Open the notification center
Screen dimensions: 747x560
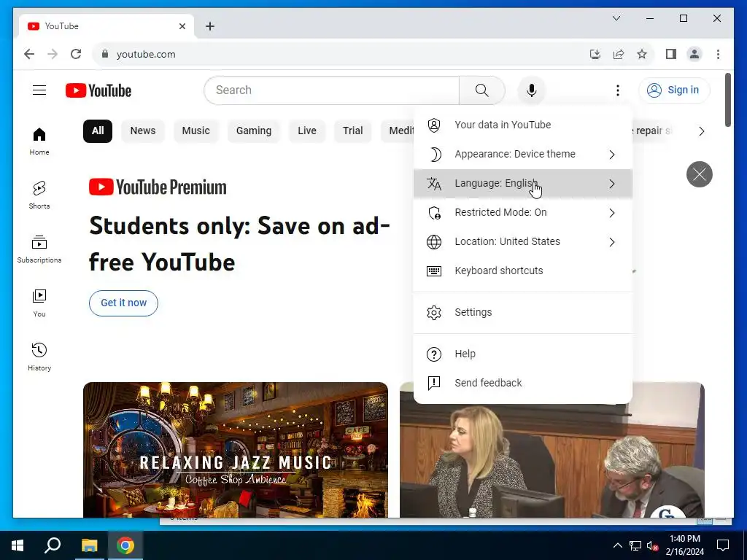pos(723,545)
